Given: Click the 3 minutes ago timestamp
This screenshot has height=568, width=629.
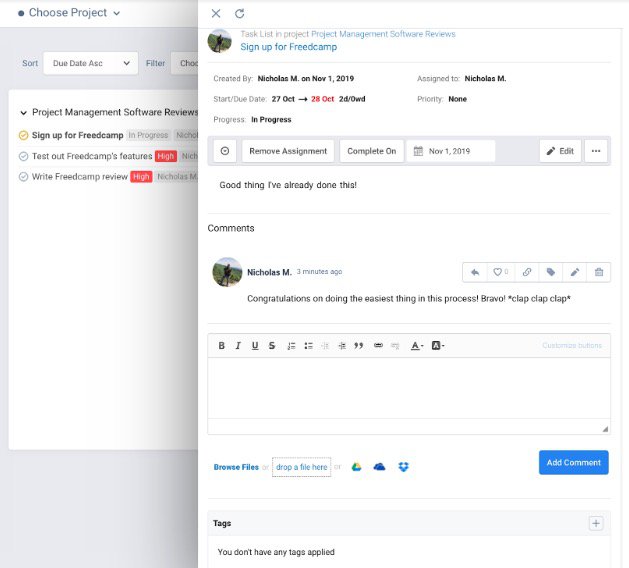Looking at the screenshot, I should 319,272.
